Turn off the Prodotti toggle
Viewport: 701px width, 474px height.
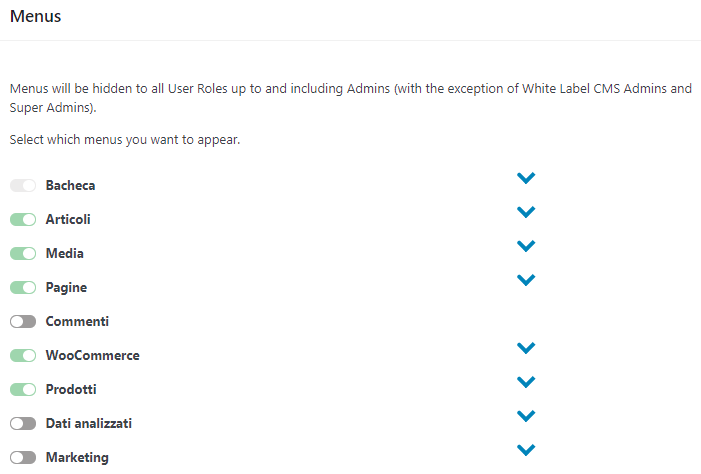click(x=23, y=390)
